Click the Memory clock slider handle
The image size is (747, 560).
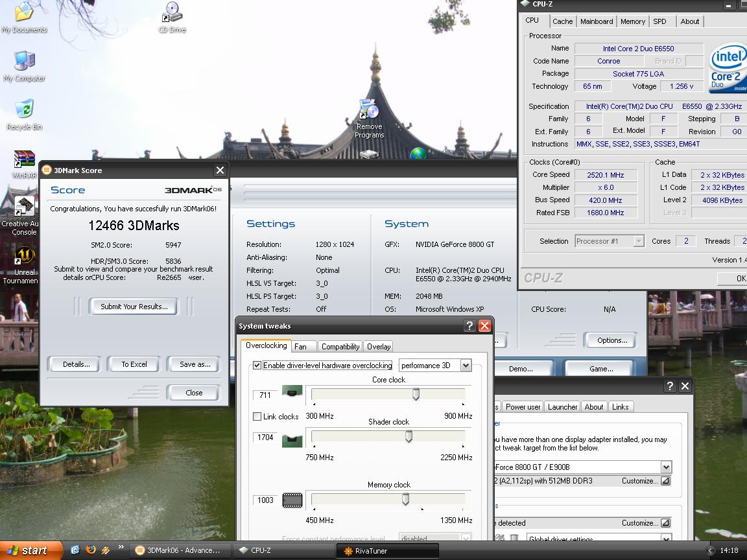click(405, 499)
